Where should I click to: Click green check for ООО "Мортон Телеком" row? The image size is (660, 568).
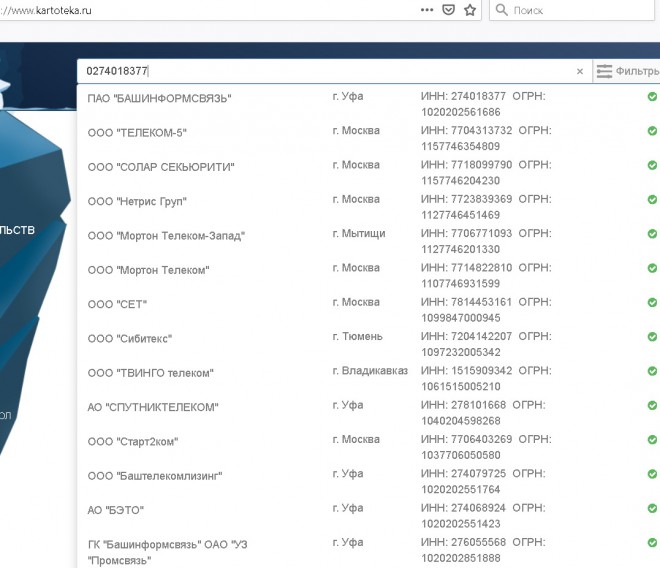pos(652,268)
